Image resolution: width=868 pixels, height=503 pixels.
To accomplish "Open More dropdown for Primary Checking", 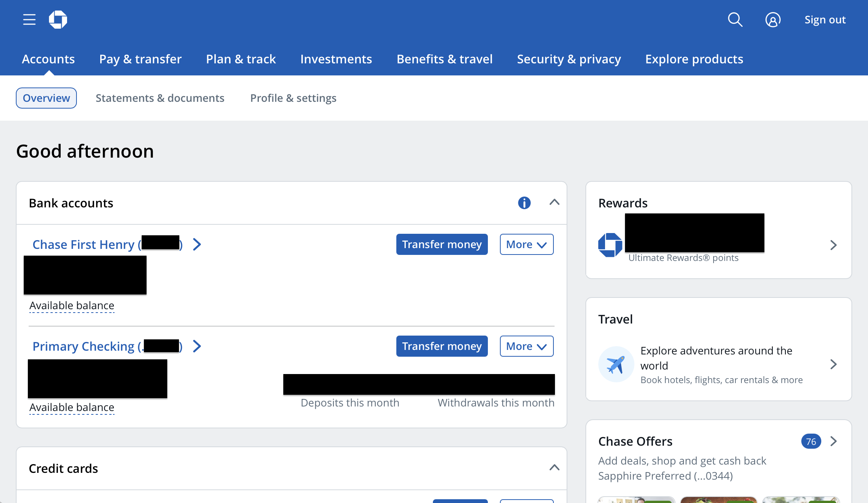I will pos(527,346).
